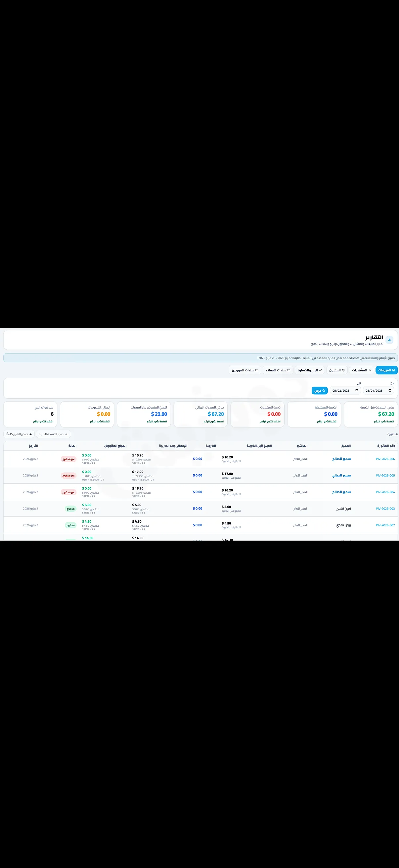Open the calendar picker for the 'إلى' end date

pyautogui.click(x=357, y=391)
